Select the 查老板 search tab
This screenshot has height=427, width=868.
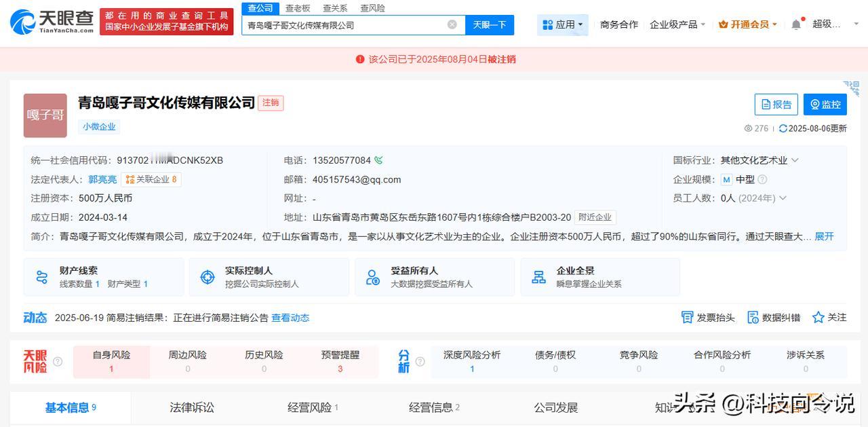[x=298, y=8]
